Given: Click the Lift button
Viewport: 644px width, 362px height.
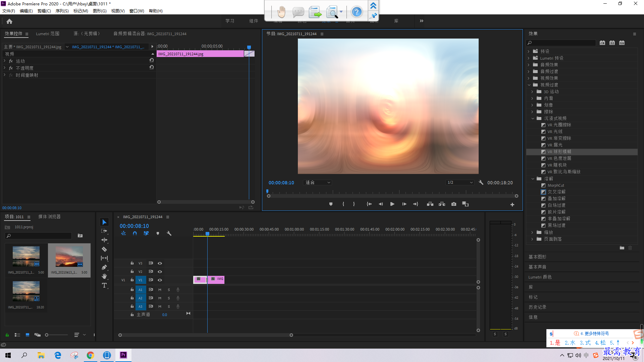Looking at the screenshot, I should coord(430,204).
